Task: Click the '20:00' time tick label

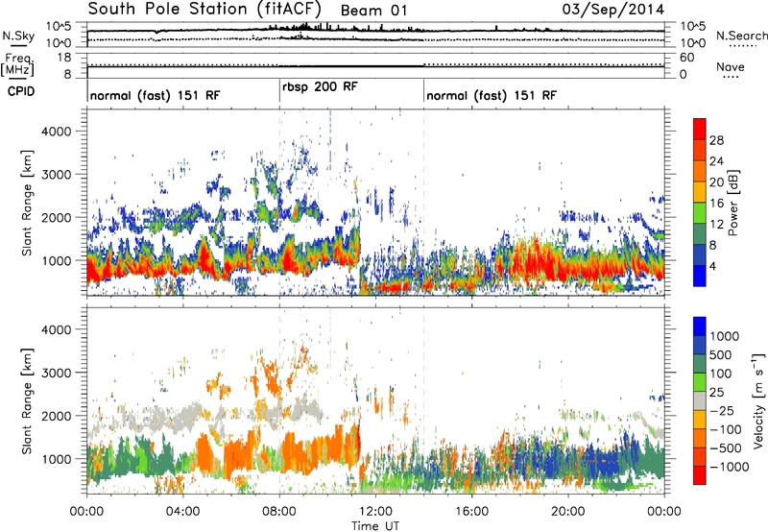Action: tap(568, 512)
